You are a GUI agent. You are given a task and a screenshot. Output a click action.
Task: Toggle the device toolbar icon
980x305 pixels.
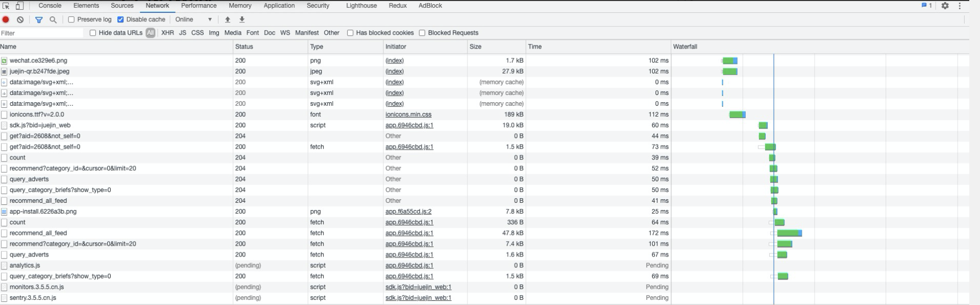coord(19,6)
